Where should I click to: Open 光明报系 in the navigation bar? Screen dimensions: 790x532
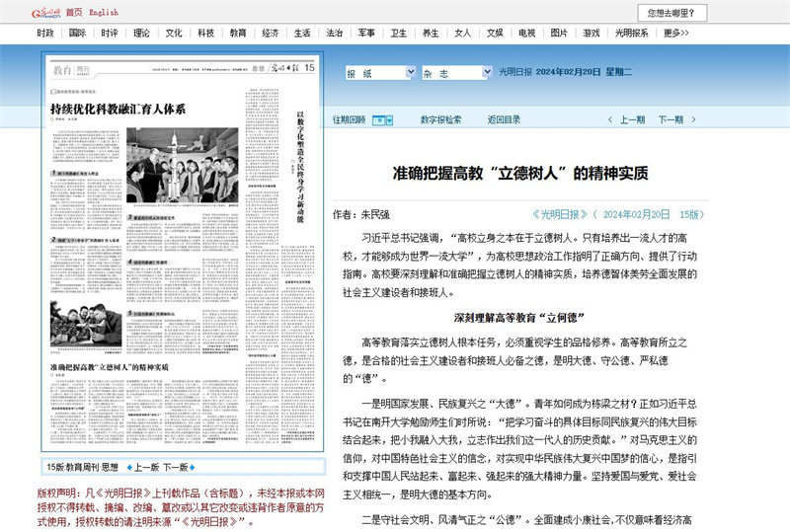tap(632, 33)
